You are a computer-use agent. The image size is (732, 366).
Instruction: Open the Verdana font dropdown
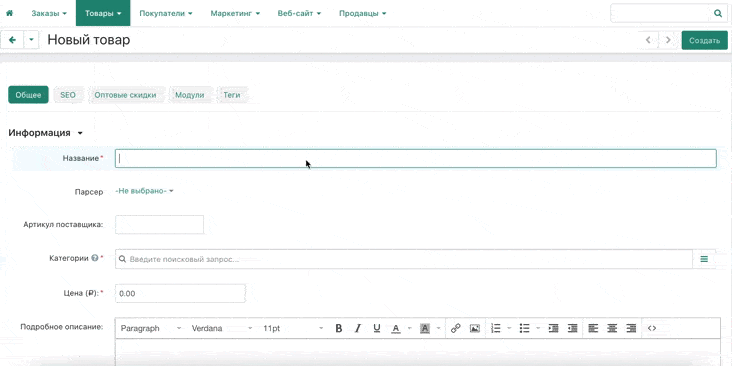(222, 328)
